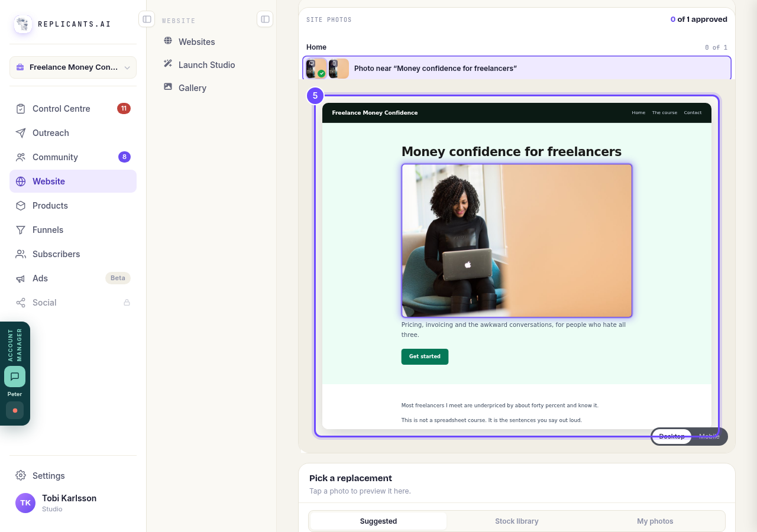Image resolution: width=757 pixels, height=532 pixels.
Task: Open Account Manager chat bubble icon
Action: click(x=15, y=377)
